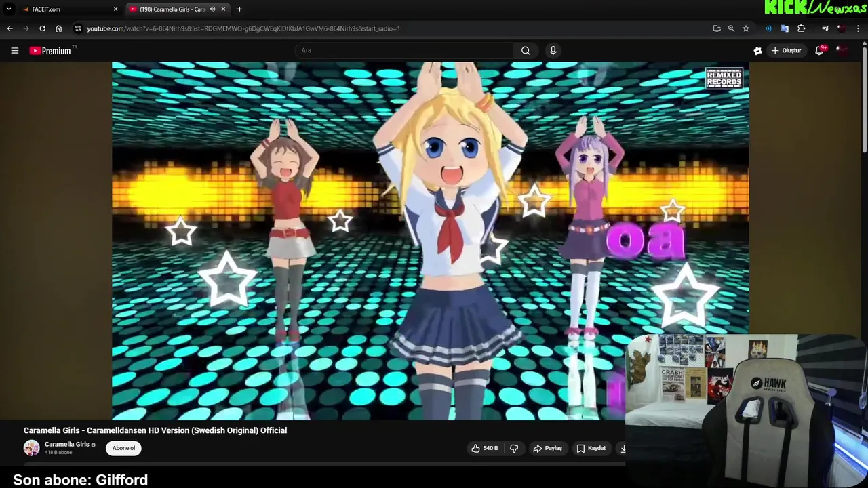Click the Oluştur create button
The height and width of the screenshot is (488, 868).
click(787, 51)
